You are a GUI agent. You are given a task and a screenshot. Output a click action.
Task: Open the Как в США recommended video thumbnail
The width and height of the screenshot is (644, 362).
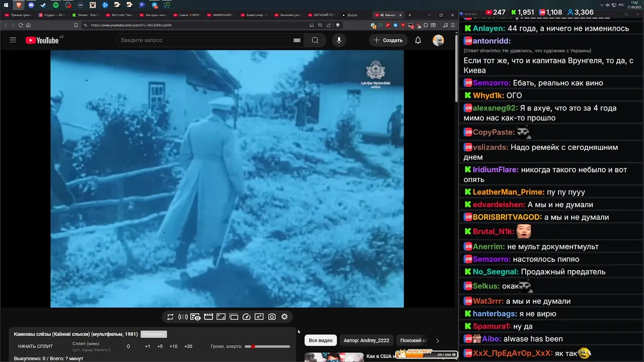[x=334, y=357]
